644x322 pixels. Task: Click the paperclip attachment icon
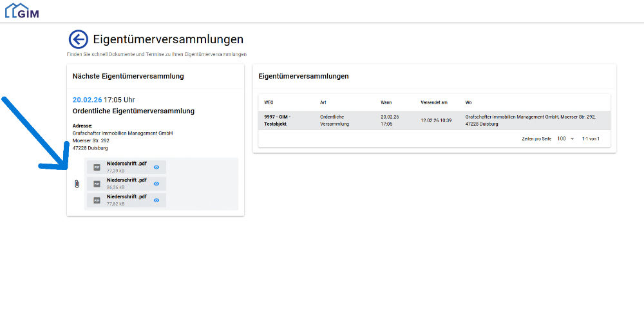77,184
